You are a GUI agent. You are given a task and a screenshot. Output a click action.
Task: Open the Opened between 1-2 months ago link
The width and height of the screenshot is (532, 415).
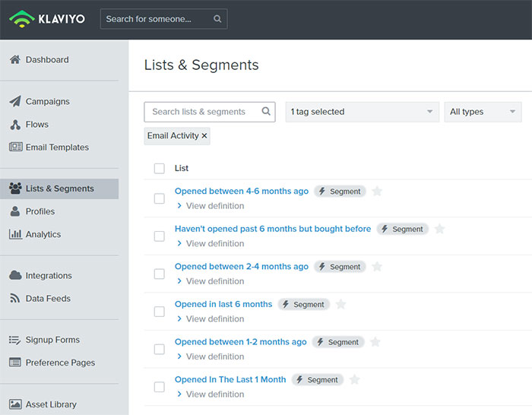(241, 342)
